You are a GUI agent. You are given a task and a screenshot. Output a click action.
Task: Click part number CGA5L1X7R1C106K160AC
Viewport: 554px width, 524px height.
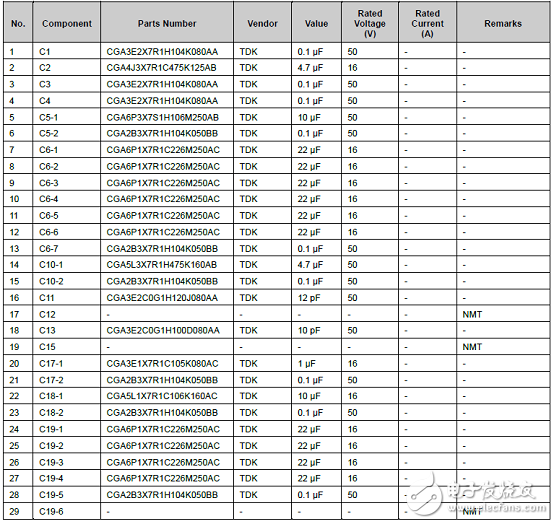[162, 396]
